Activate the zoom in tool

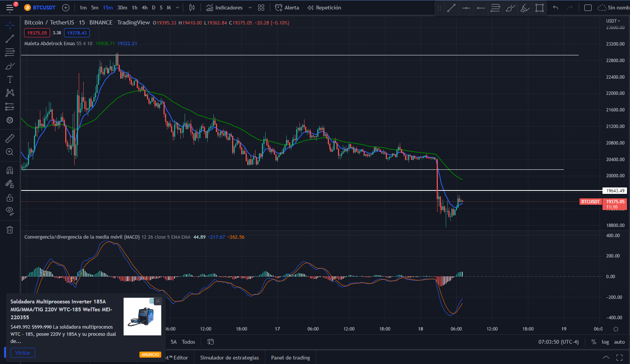click(x=10, y=152)
